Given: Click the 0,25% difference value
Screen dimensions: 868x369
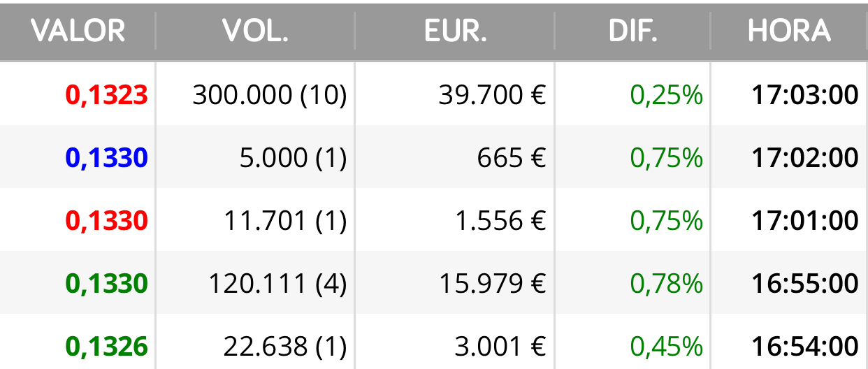Looking at the screenshot, I should tap(667, 95).
